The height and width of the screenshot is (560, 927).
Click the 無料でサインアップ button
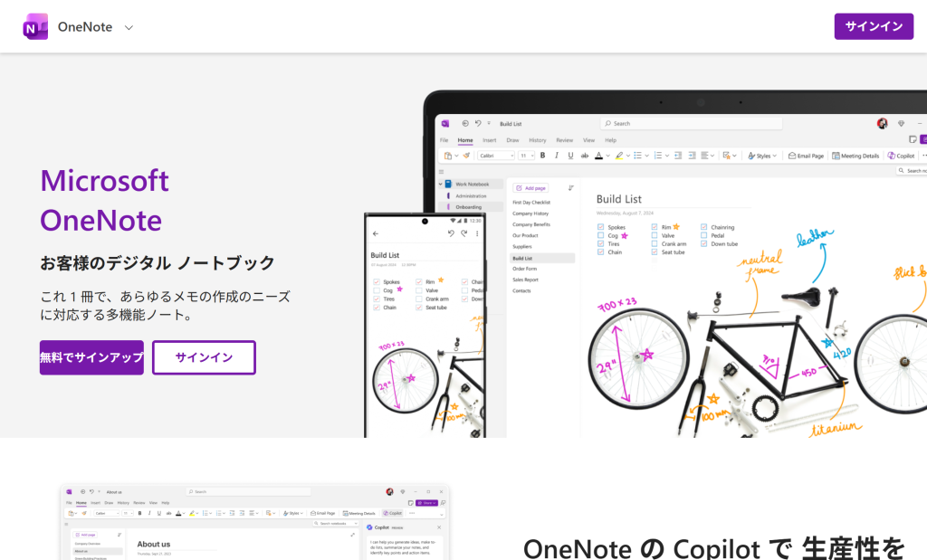tap(91, 357)
